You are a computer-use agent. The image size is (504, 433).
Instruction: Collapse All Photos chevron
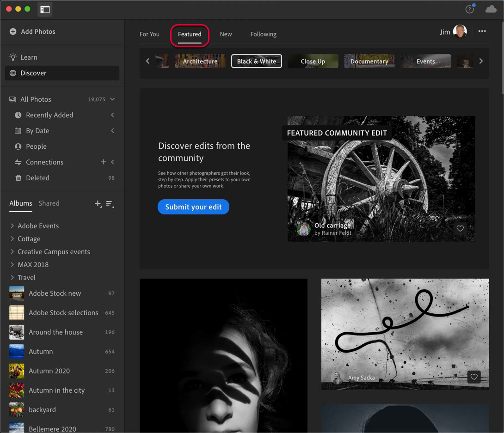coord(112,99)
